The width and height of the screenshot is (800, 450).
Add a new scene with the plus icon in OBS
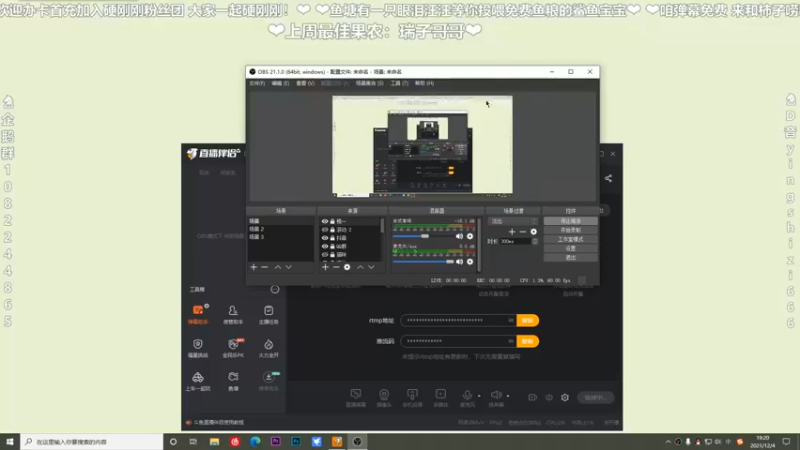254,267
